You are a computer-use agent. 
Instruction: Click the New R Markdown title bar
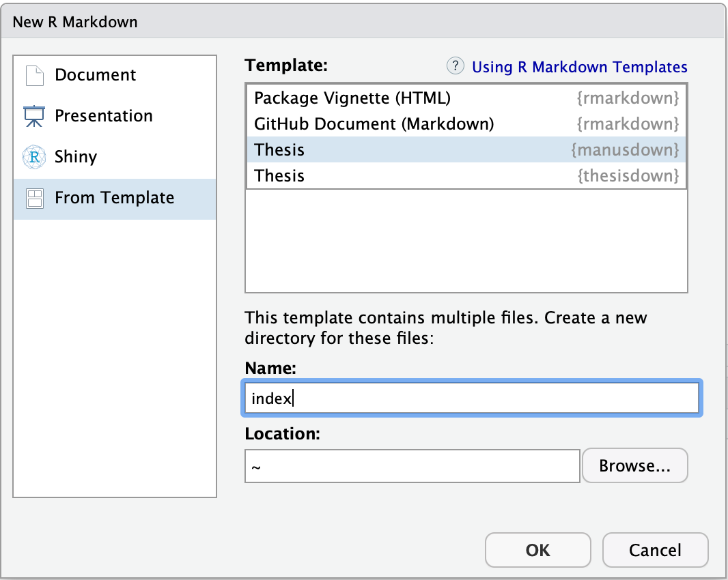click(364, 22)
